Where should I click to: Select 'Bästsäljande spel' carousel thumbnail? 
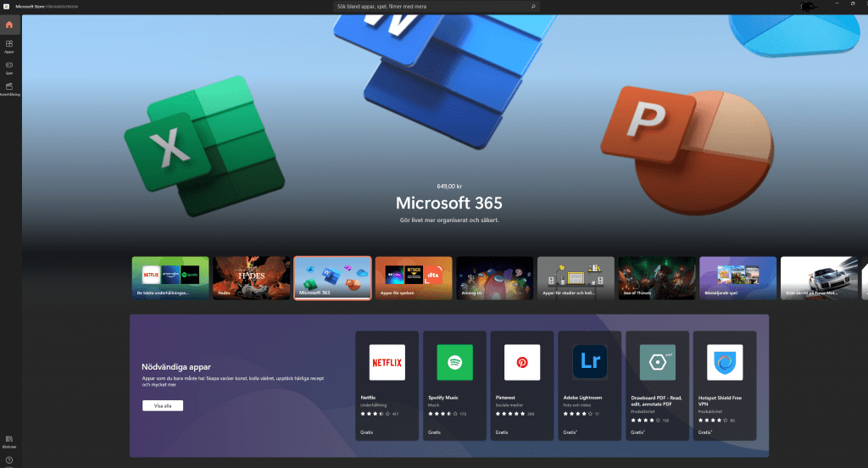(738, 278)
